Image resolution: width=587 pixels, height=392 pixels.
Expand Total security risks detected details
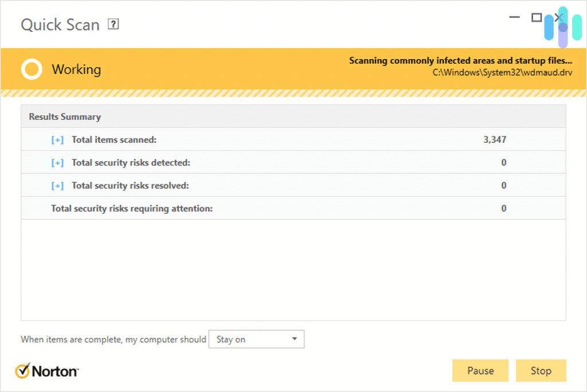coord(57,163)
